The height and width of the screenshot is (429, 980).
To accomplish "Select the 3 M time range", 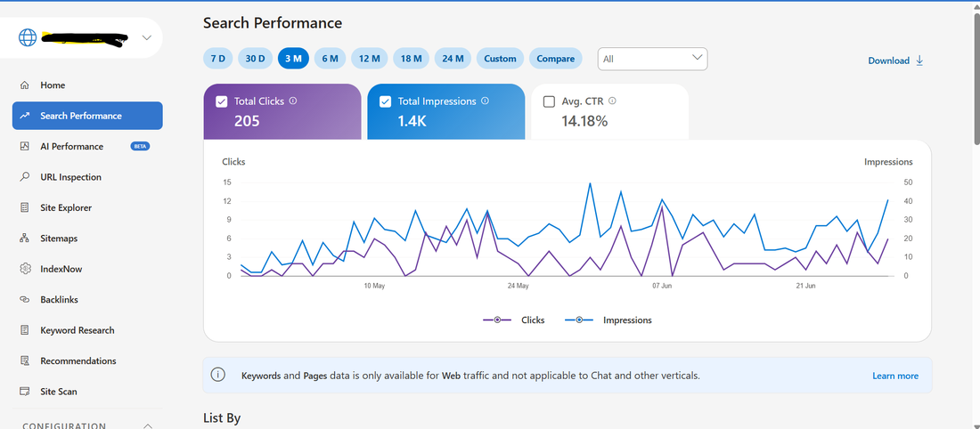I will (x=293, y=59).
